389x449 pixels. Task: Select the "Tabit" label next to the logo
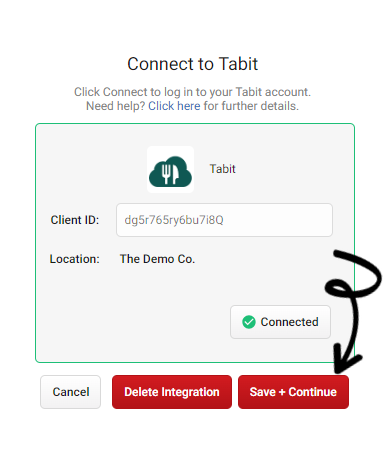pyautogui.click(x=222, y=169)
